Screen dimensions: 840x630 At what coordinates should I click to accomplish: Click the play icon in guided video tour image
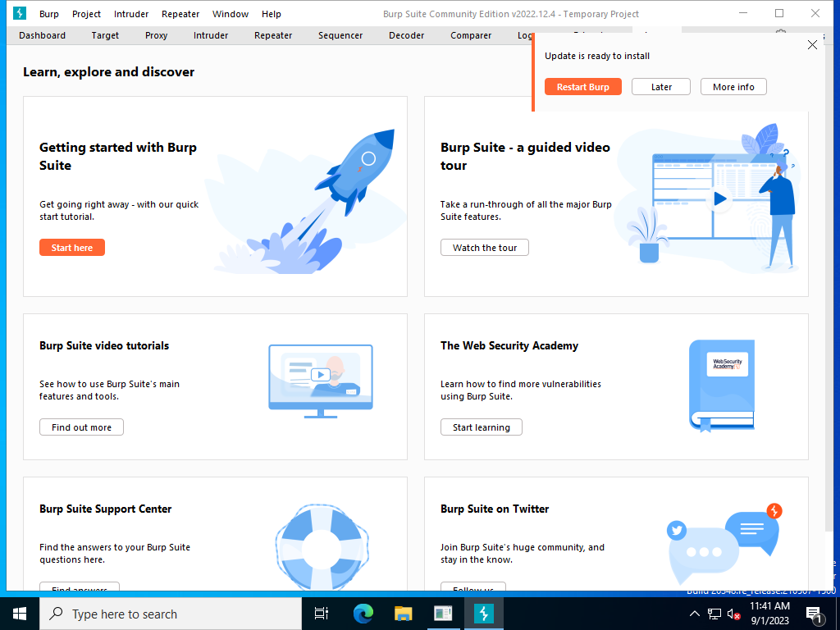click(x=719, y=199)
